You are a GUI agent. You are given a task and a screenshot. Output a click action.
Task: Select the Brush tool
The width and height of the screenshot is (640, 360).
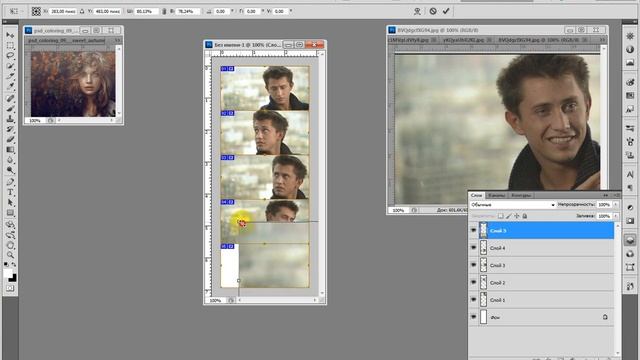tap(10, 109)
